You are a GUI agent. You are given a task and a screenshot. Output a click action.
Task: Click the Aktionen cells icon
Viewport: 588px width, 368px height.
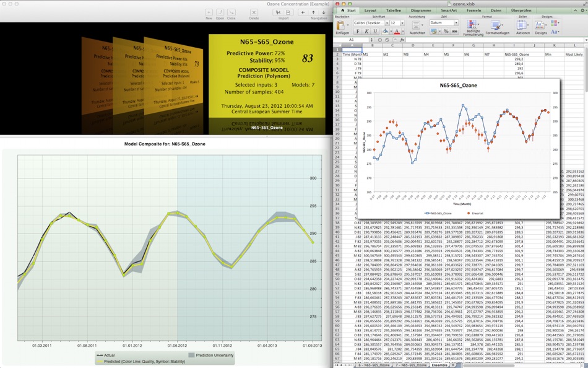point(521,25)
